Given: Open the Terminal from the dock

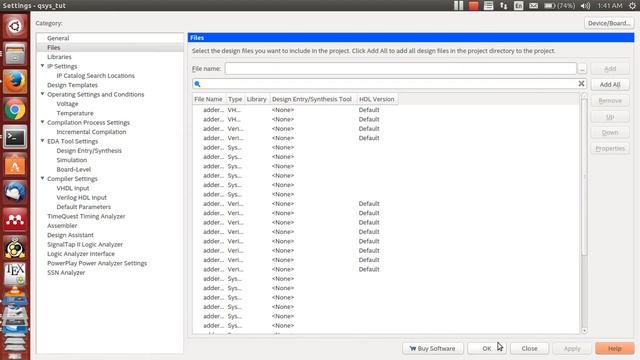Looking at the screenshot, I should coord(15,137).
